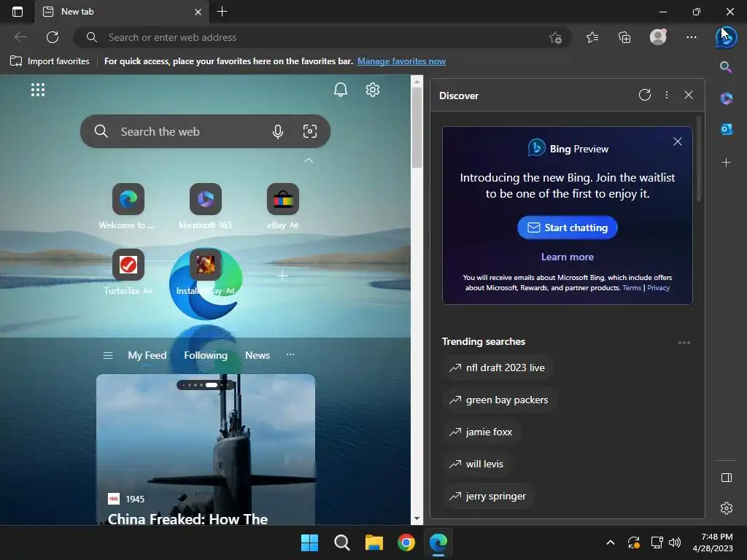Open Windows taskbar search

pyautogui.click(x=341, y=542)
